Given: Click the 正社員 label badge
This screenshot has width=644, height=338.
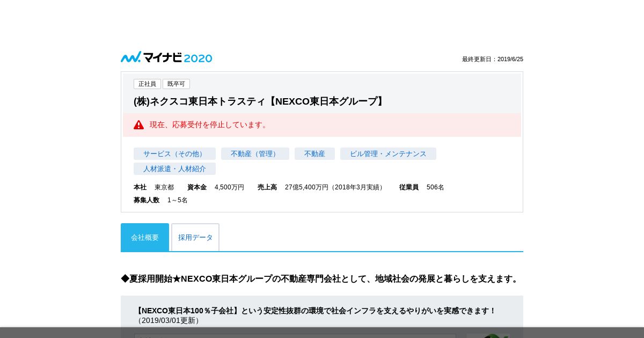Looking at the screenshot, I should [x=147, y=84].
